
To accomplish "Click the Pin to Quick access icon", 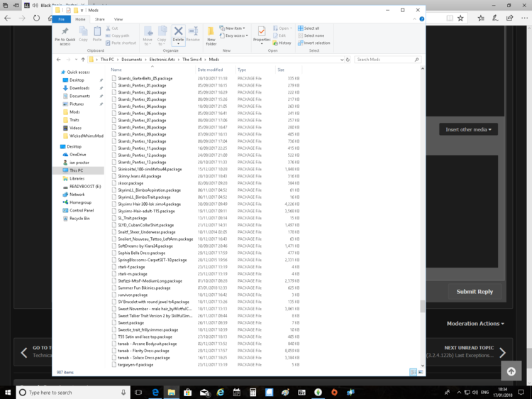I will (65, 31).
